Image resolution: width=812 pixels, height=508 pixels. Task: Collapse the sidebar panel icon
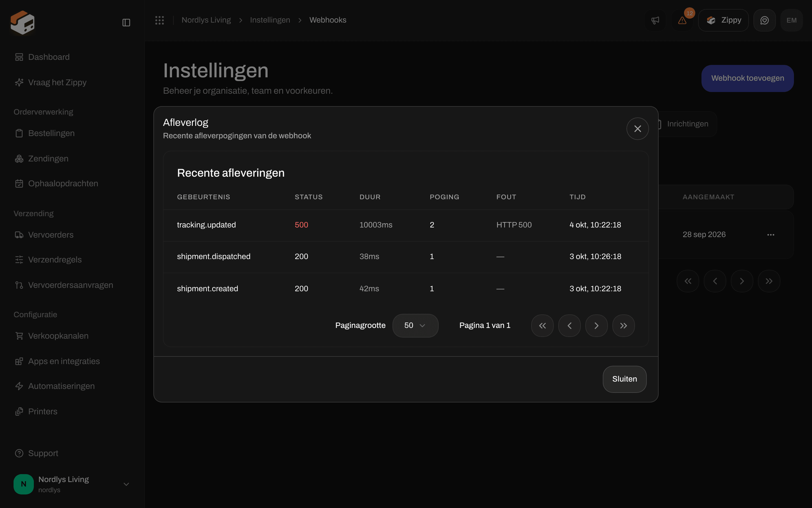(126, 23)
